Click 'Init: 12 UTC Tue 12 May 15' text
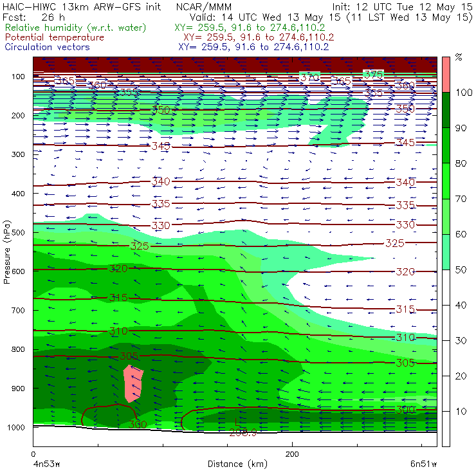 click(x=402, y=6)
